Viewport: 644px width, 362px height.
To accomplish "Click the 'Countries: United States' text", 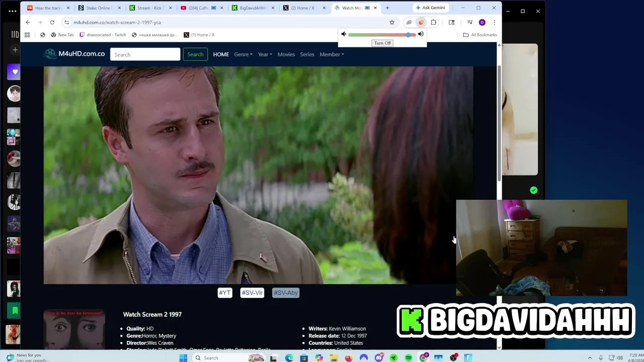I will [x=336, y=343].
